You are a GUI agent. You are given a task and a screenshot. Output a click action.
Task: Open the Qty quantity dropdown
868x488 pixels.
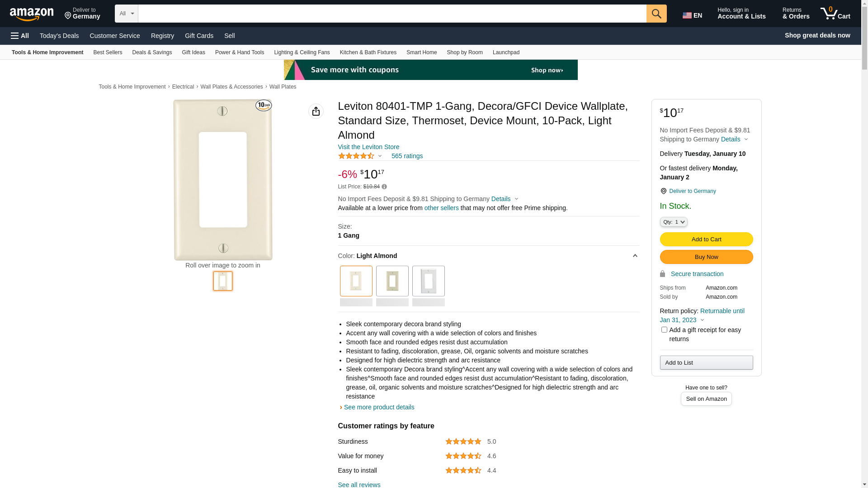(674, 222)
